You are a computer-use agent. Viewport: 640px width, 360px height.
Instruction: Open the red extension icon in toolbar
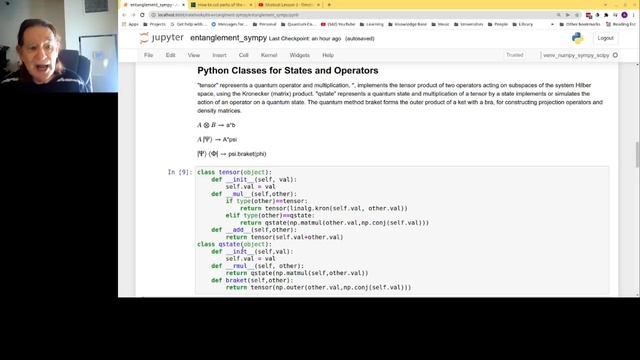pyautogui.click(x=589, y=15)
